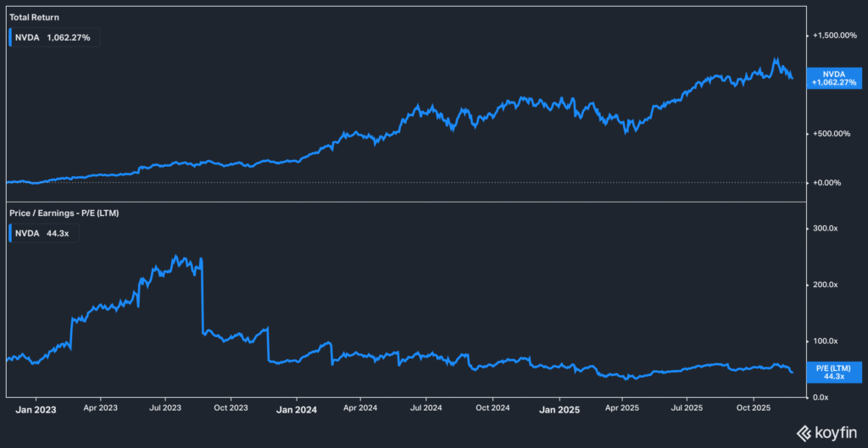Screen dimensions: 868x448
Task: Click the NVDA 1,062.27% legend in Total Return
Action: click(x=54, y=39)
